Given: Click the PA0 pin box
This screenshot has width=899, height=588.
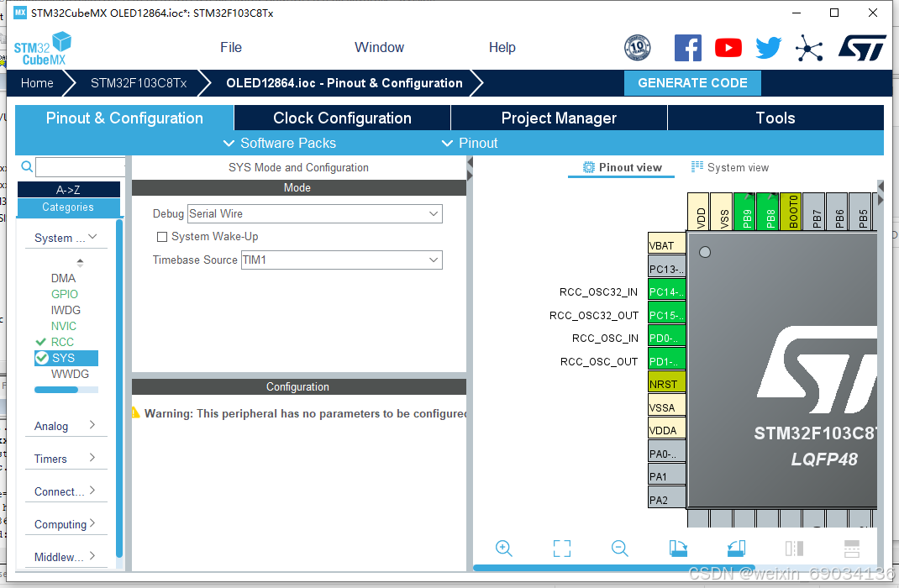Looking at the screenshot, I should pyautogui.click(x=667, y=452).
